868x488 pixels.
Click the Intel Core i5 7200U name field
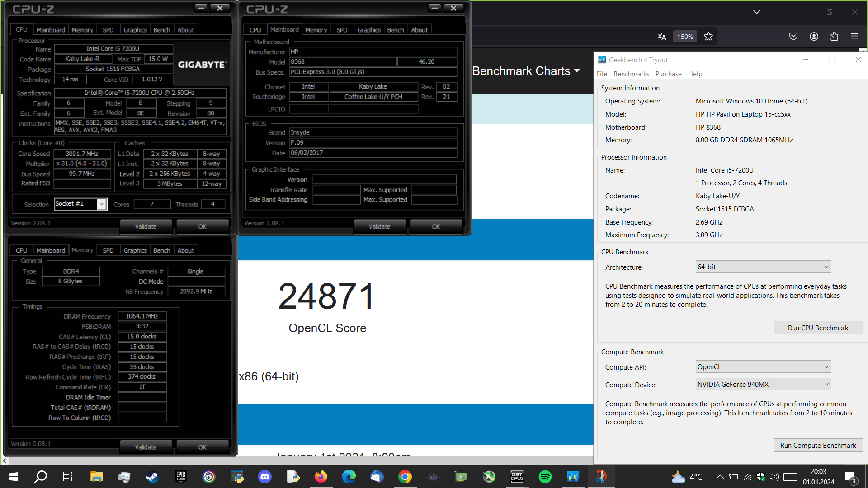point(113,49)
